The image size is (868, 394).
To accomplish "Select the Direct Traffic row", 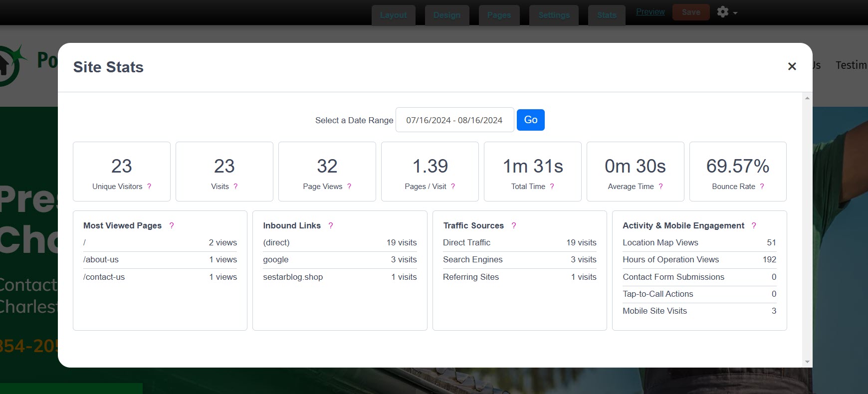I will tap(520, 242).
